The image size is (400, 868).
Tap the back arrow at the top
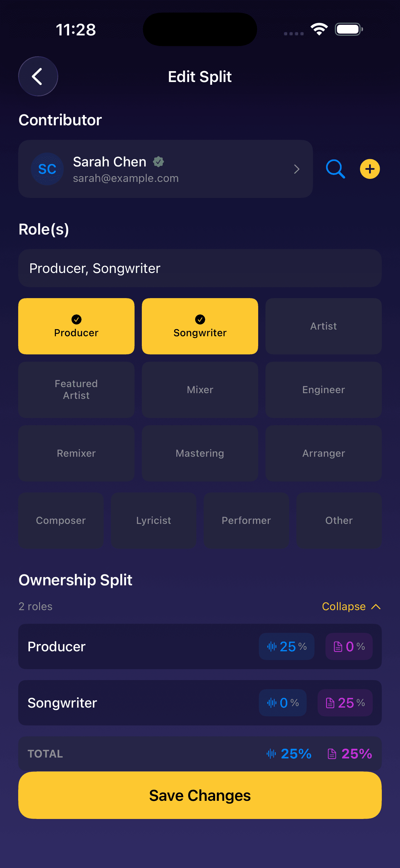point(38,77)
